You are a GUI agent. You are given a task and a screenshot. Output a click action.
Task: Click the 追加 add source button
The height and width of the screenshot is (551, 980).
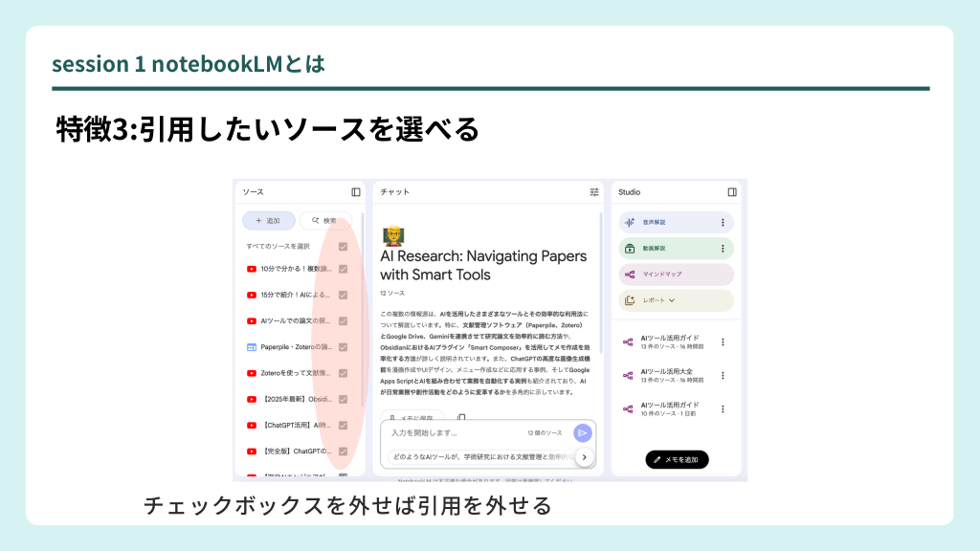pyautogui.click(x=268, y=221)
